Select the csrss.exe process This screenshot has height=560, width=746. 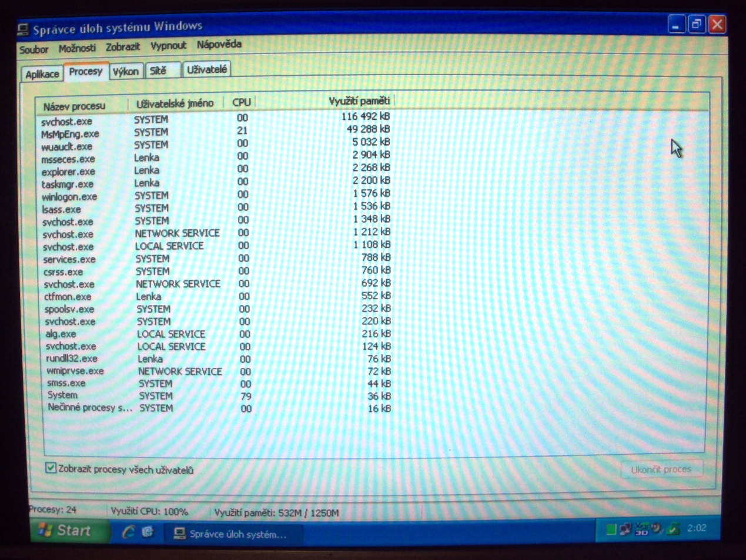(x=216, y=271)
